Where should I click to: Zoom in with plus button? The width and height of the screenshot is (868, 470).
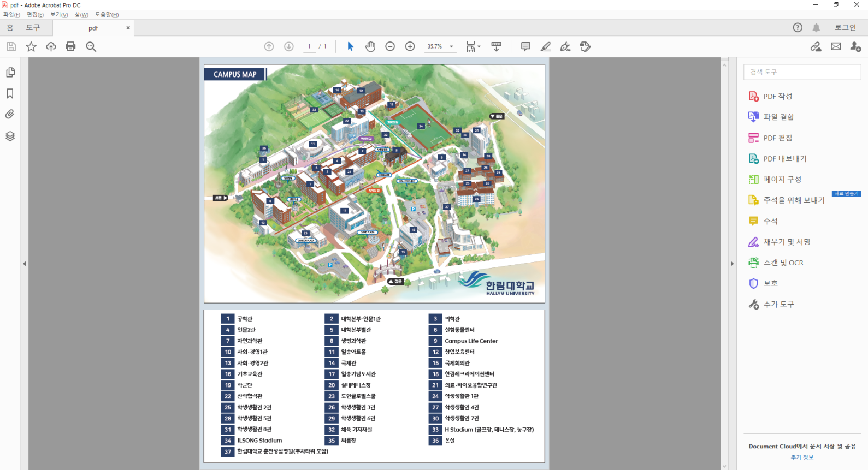pyautogui.click(x=410, y=47)
